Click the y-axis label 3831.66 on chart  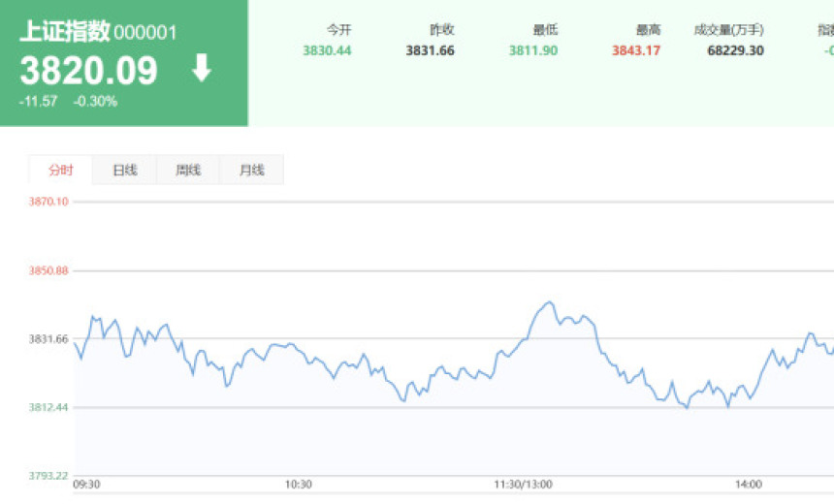[x=48, y=338]
